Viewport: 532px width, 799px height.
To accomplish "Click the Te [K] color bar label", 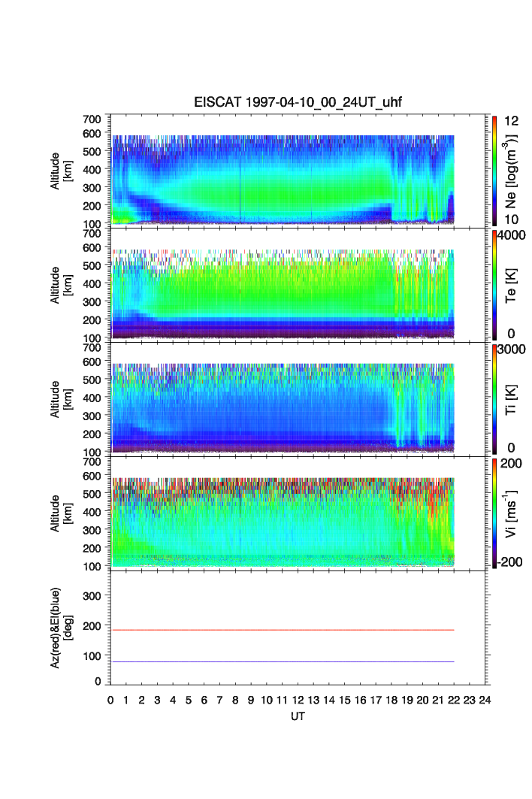I will (511, 286).
